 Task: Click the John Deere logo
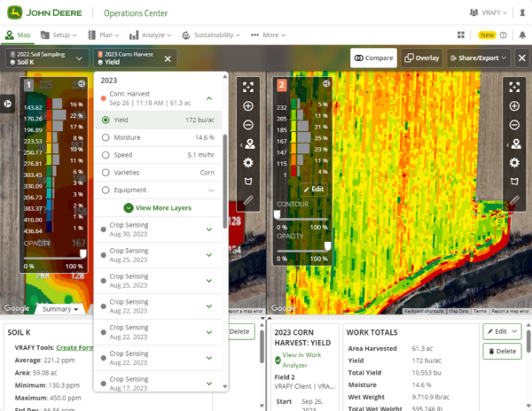click(45, 13)
